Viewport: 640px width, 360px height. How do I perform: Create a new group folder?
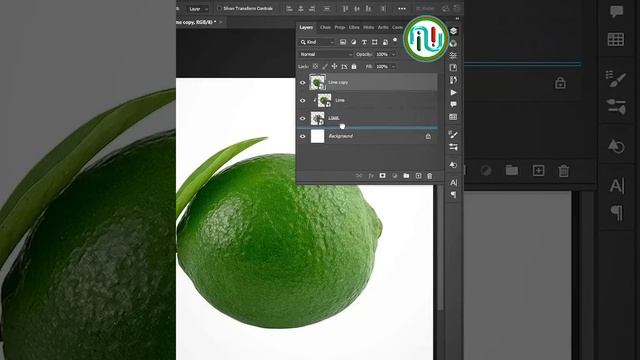coord(406,176)
